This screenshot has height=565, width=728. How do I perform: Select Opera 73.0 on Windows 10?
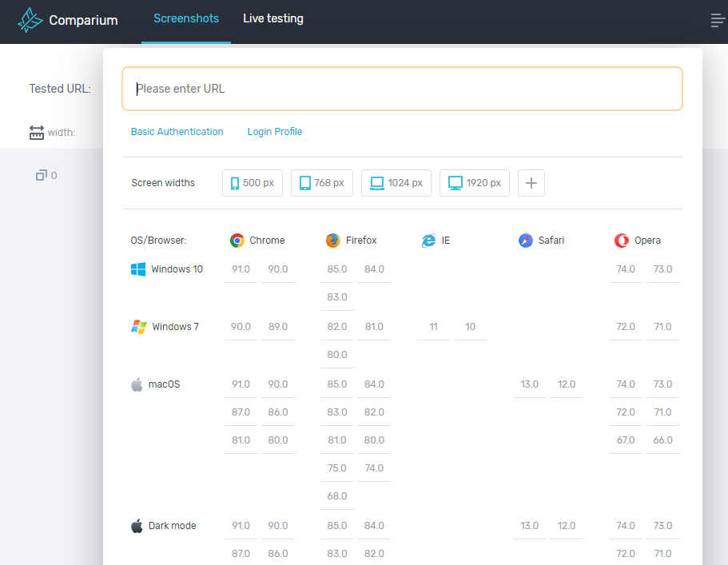[x=662, y=269]
